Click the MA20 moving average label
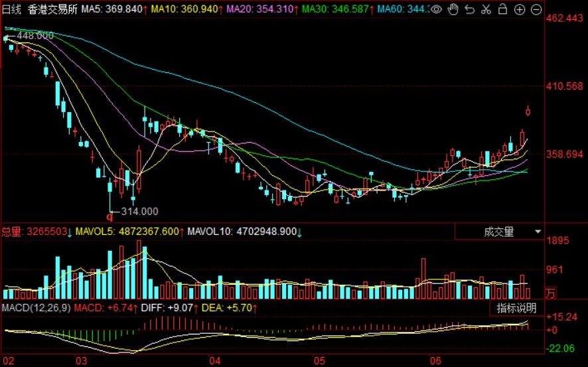The height and width of the screenshot is (367, 588). click(x=261, y=9)
